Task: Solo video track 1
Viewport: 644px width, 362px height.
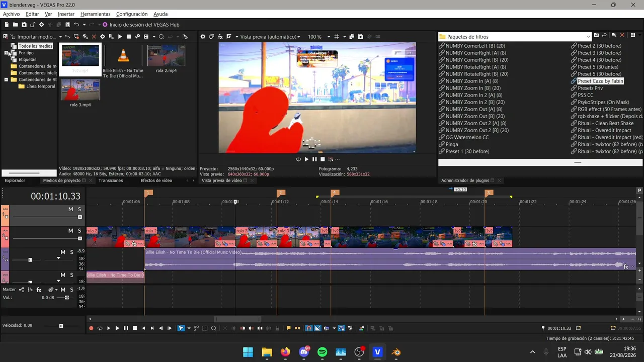Action: pyautogui.click(x=79, y=209)
